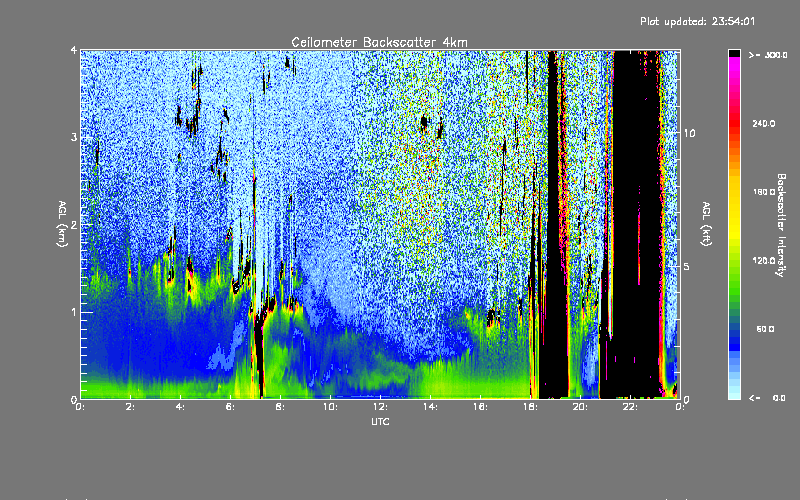Click the '120.0' colorbar value

764,260
